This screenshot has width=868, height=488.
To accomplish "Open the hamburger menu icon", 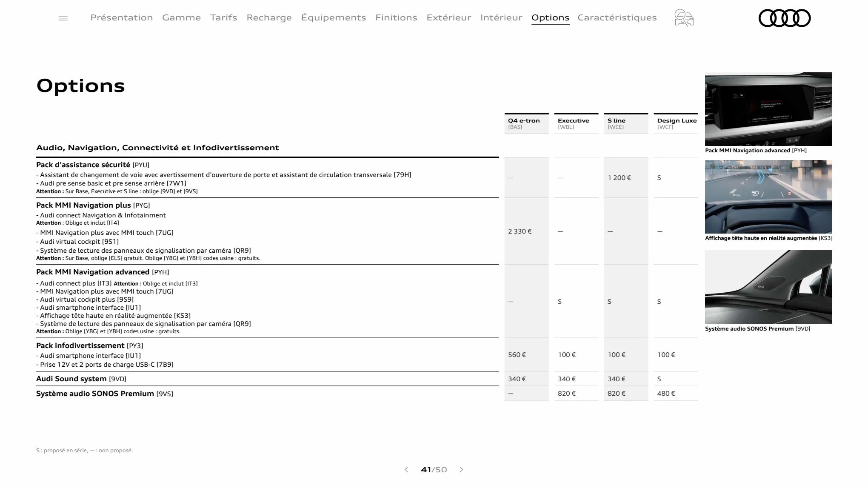I will (63, 18).
